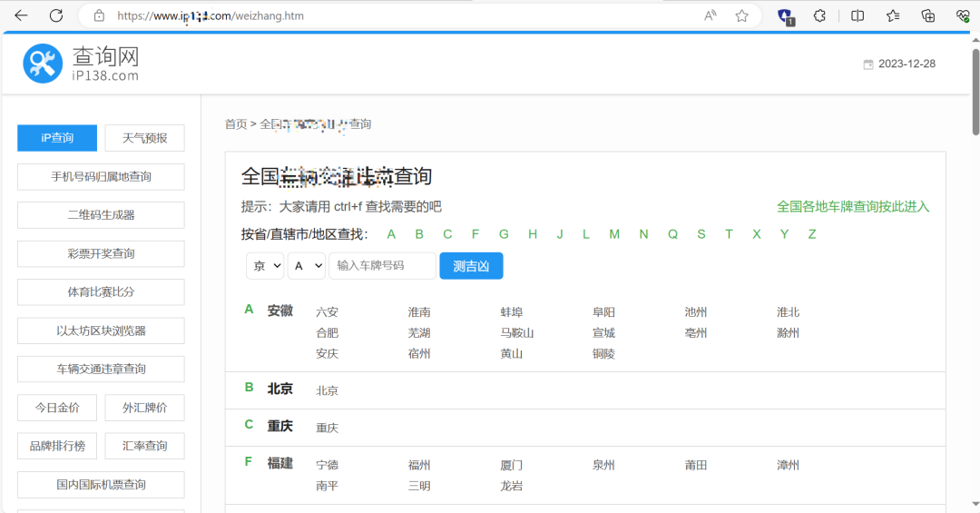Open the 天气预报 sidebar item

coord(145,138)
